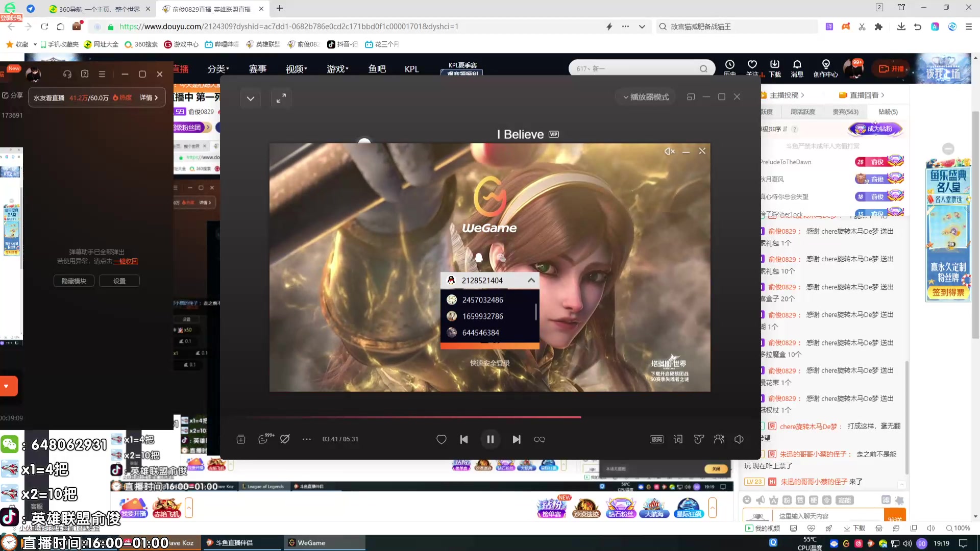Skip to the next track
Image resolution: width=980 pixels, height=551 pixels.
tap(517, 439)
